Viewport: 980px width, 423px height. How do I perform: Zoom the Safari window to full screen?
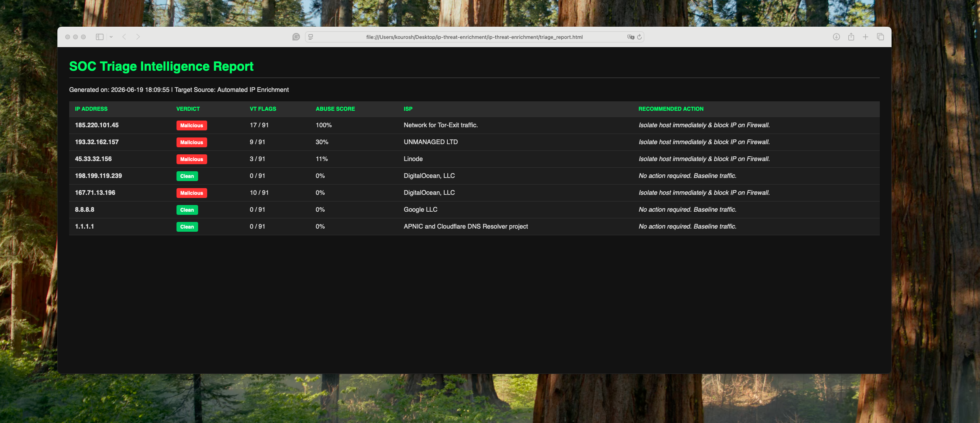click(83, 37)
